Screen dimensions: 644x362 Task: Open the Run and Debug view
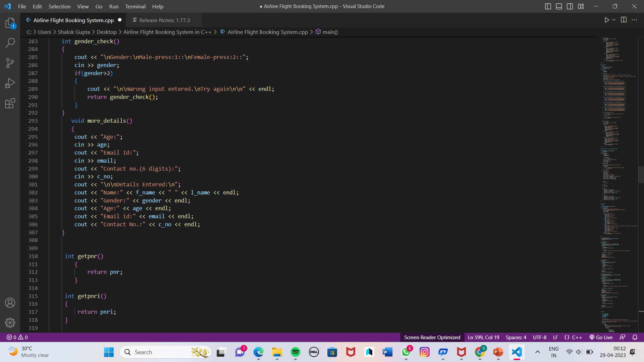pos(10,83)
